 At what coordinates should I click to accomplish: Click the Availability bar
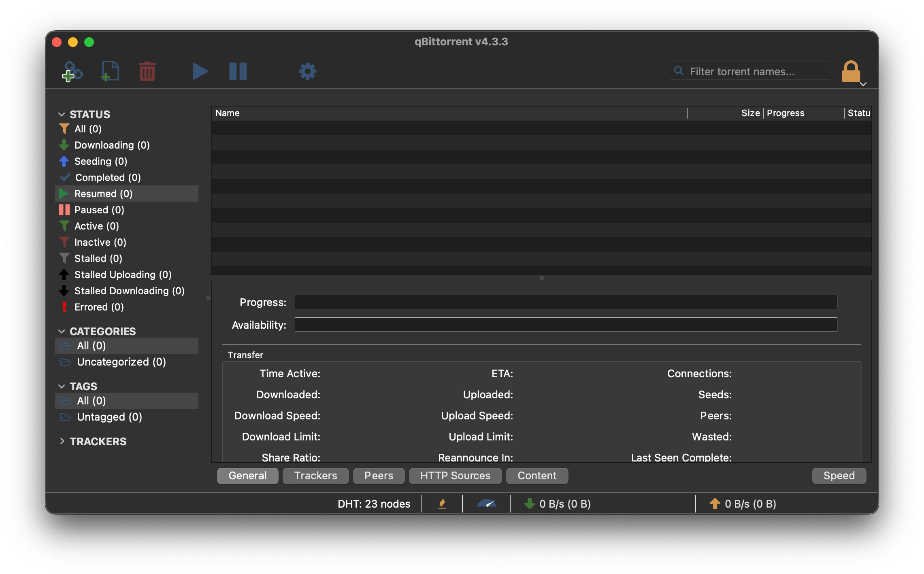[566, 325]
